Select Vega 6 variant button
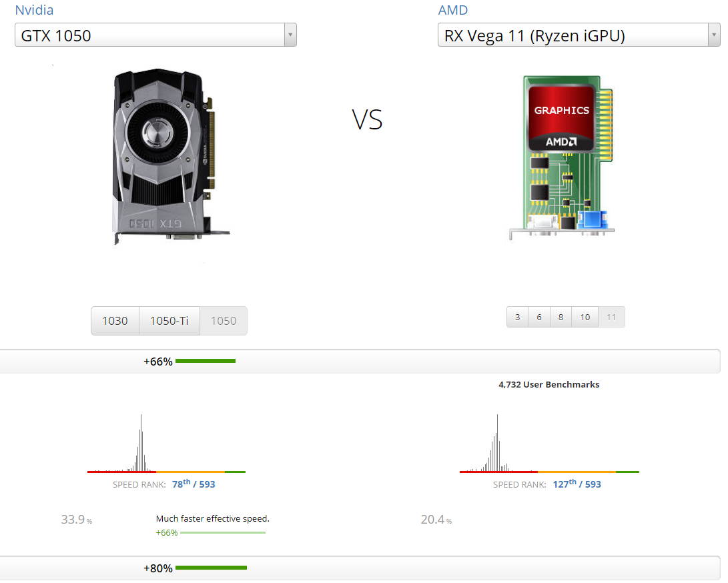Image resolution: width=728 pixels, height=583 pixels. coord(539,317)
